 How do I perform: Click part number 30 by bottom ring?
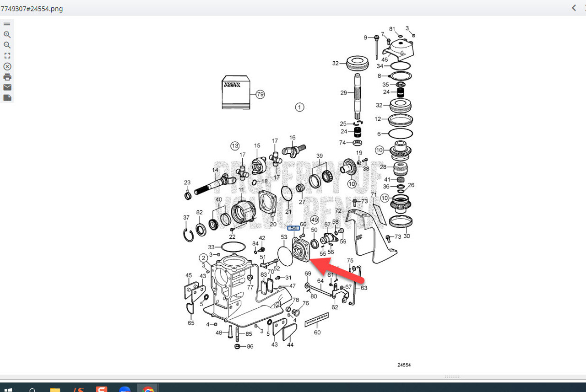click(x=406, y=236)
